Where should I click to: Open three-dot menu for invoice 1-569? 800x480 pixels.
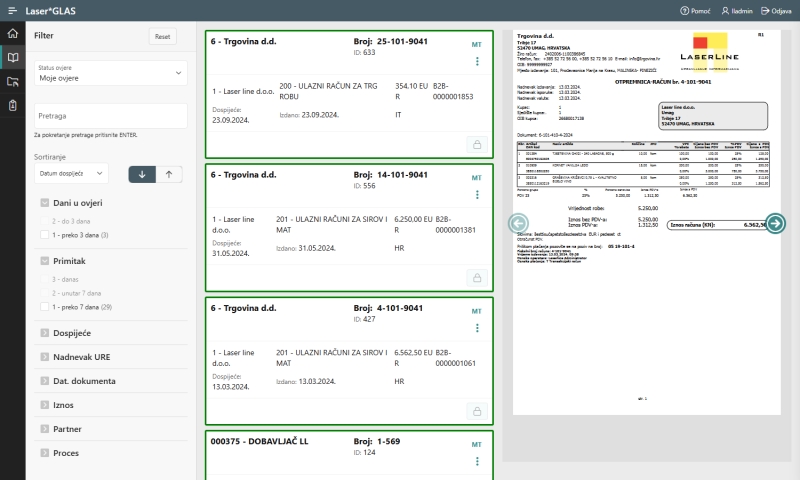pyautogui.click(x=477, y=461)
